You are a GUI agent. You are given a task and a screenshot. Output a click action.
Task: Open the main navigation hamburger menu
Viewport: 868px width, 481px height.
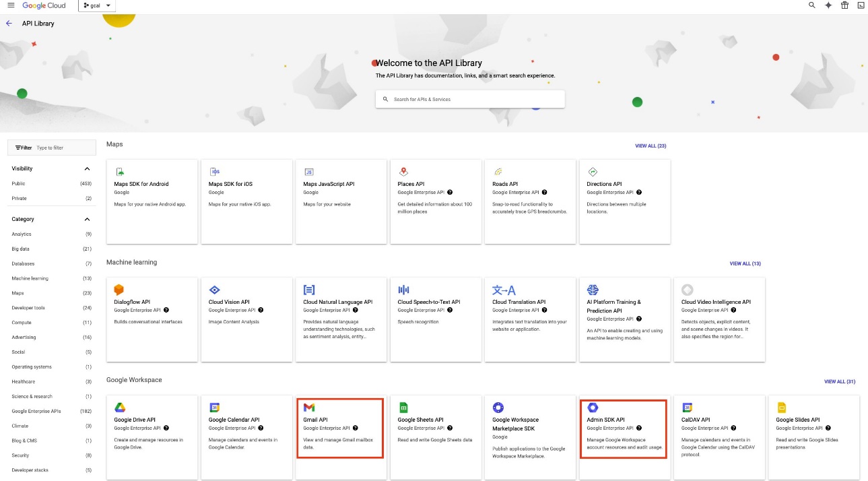point(10,5)
